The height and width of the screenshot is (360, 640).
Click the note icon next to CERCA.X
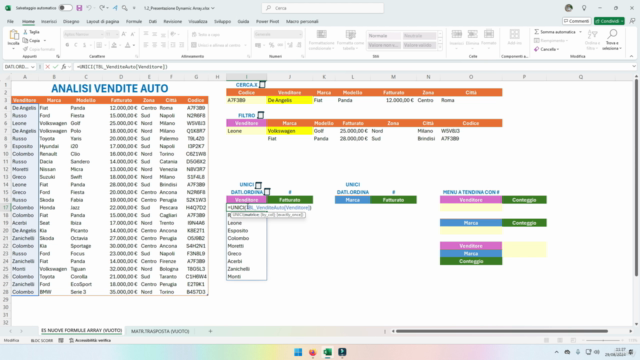(x=262, y=84)
